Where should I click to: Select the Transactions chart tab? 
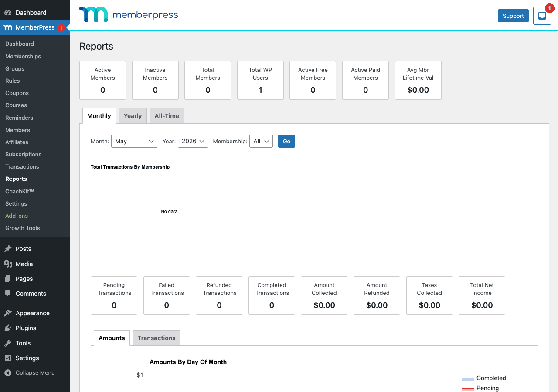click(157, 338)
